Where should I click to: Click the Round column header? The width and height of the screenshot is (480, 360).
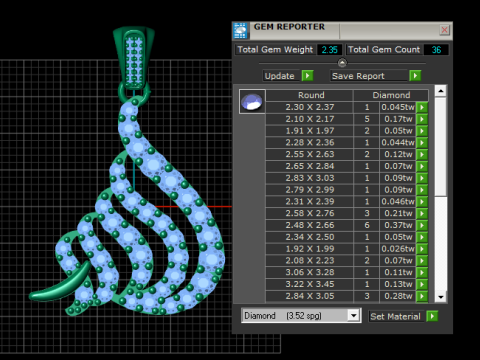309,95
